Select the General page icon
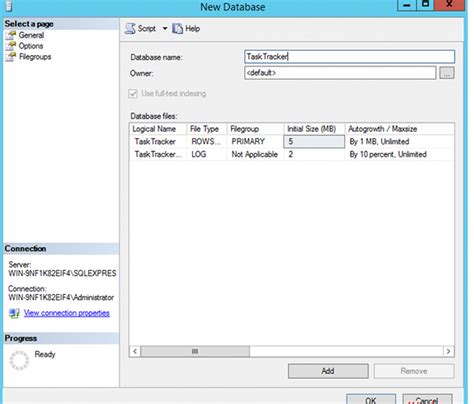Image resolution: width=474 pixels, height=404 pixels. (11, 35)
